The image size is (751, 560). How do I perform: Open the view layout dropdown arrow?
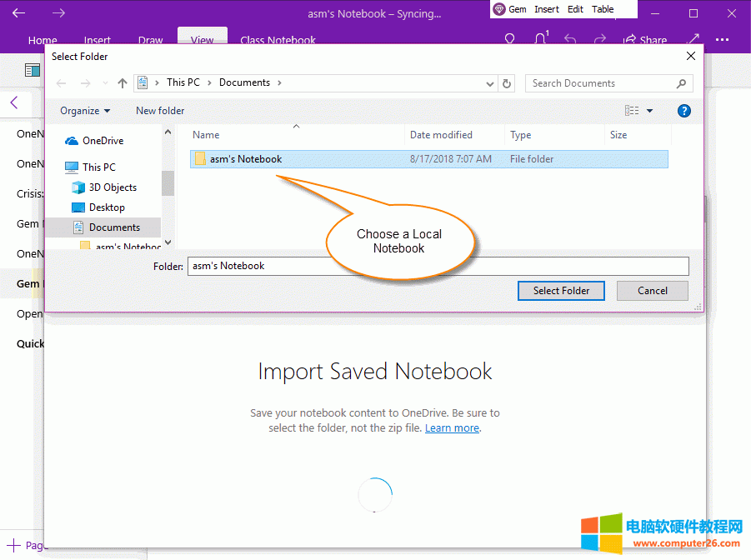click(x=650, y=110)
